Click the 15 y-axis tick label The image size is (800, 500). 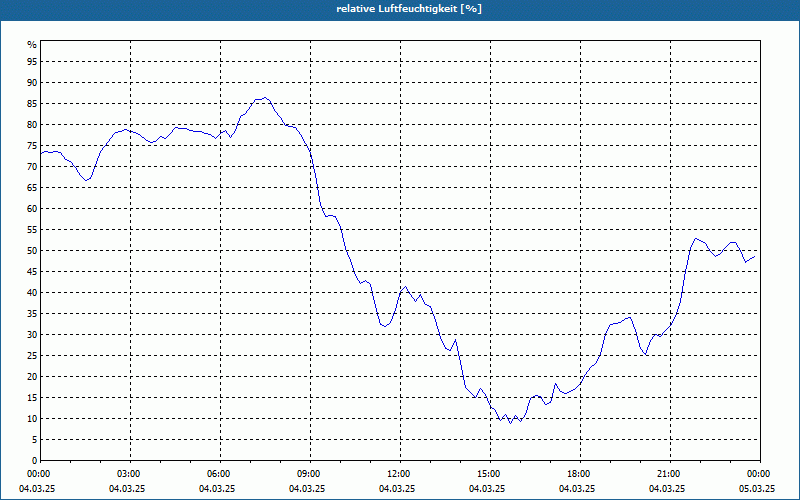(32, 398)
